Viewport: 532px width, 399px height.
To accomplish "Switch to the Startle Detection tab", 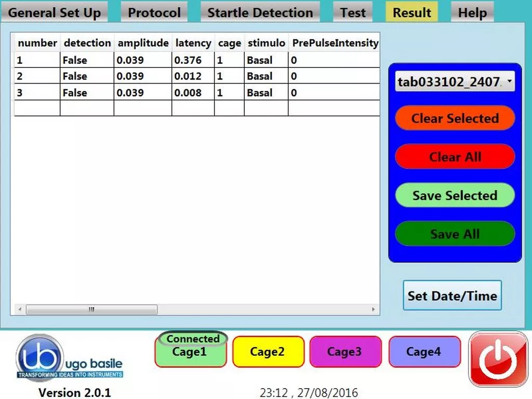I will point(260,12).
